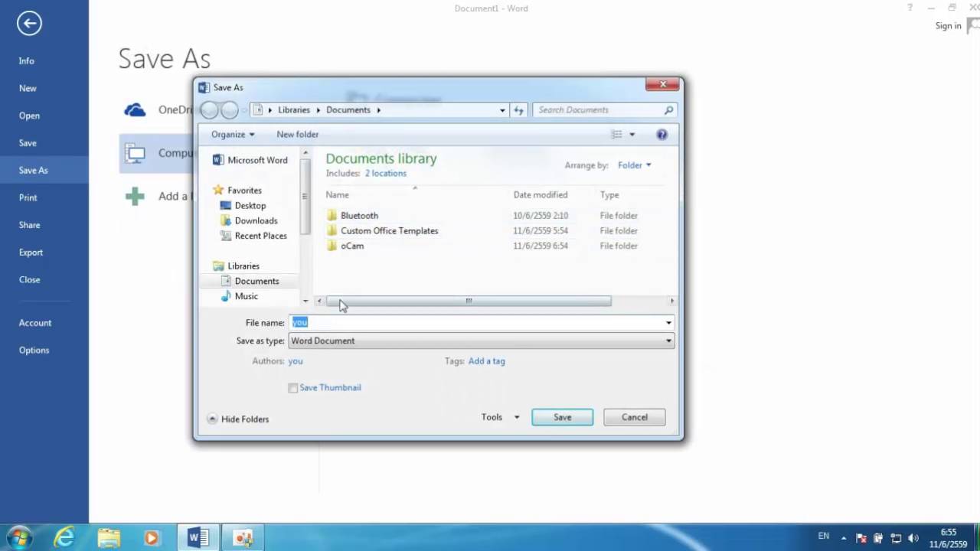The image size is (980, 551).
Task: Open the Export backstage tab
Action: [31, 253]
